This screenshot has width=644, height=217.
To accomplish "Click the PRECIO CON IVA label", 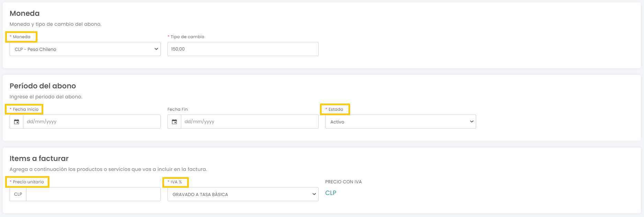I will click(x=344, y=182).
